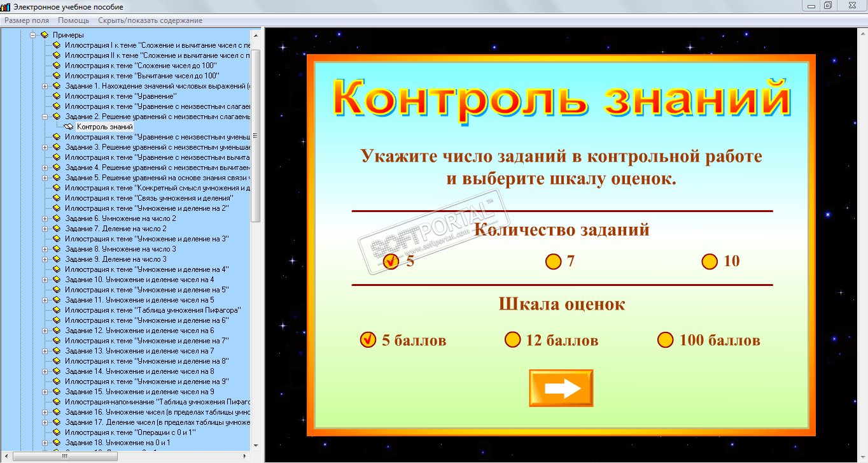This screenshot has width=868, height=463.
Task: Expand Задание 4 tree node
Action: point(45,167)
